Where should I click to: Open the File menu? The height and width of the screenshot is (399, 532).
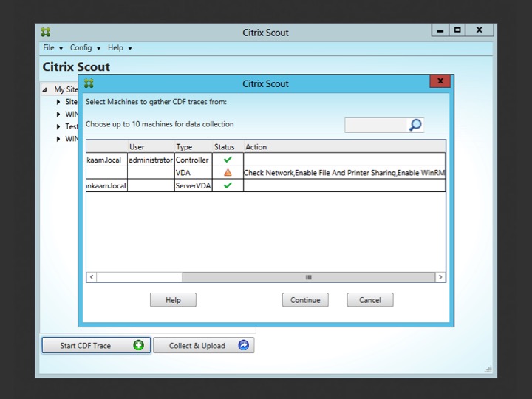[x=52, y=48]
